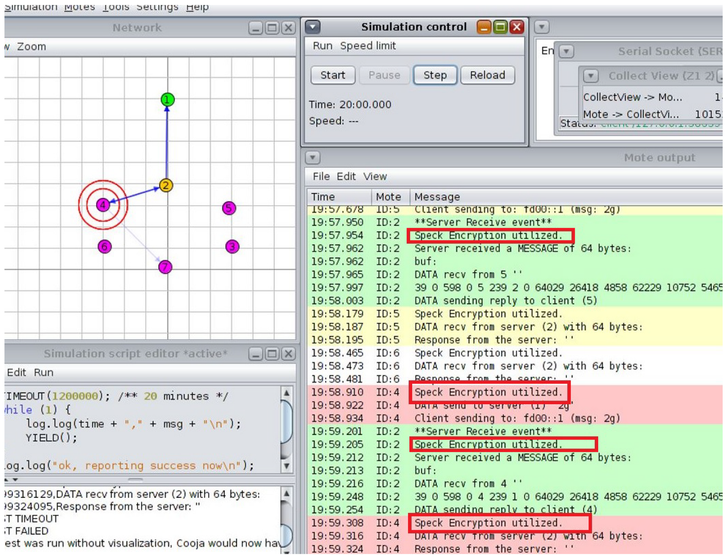Open script editor Run menu
This screenshot has height=560, width=728.
point(44,372)
